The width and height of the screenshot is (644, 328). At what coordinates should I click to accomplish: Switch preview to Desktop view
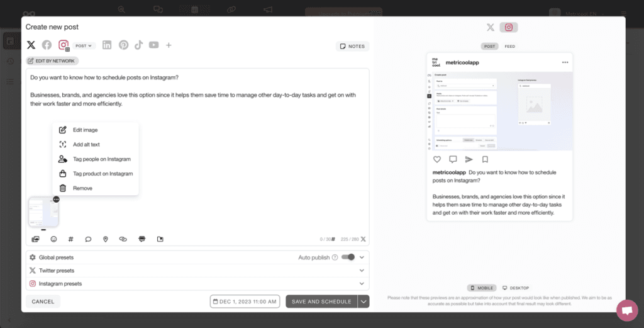515,288
